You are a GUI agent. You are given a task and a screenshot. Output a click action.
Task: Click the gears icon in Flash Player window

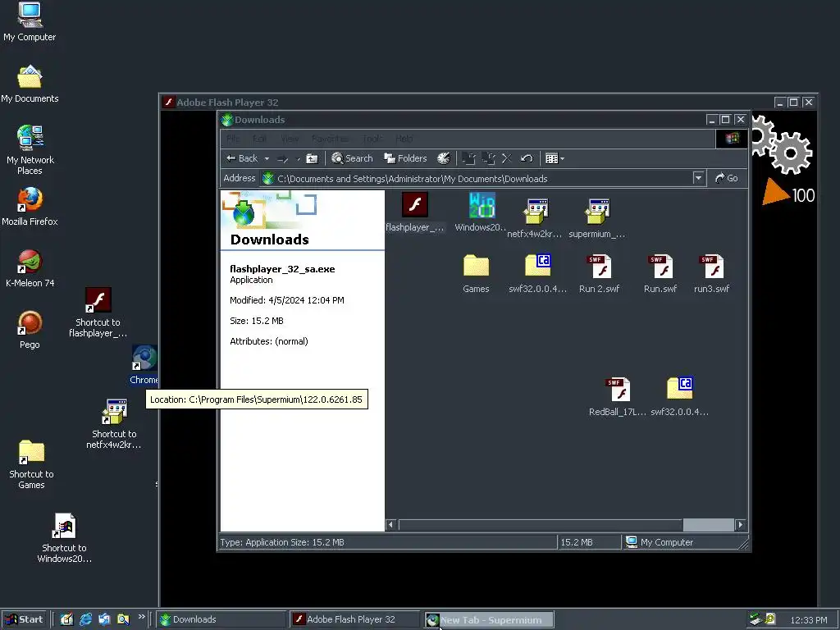click(x=782, y=144)
